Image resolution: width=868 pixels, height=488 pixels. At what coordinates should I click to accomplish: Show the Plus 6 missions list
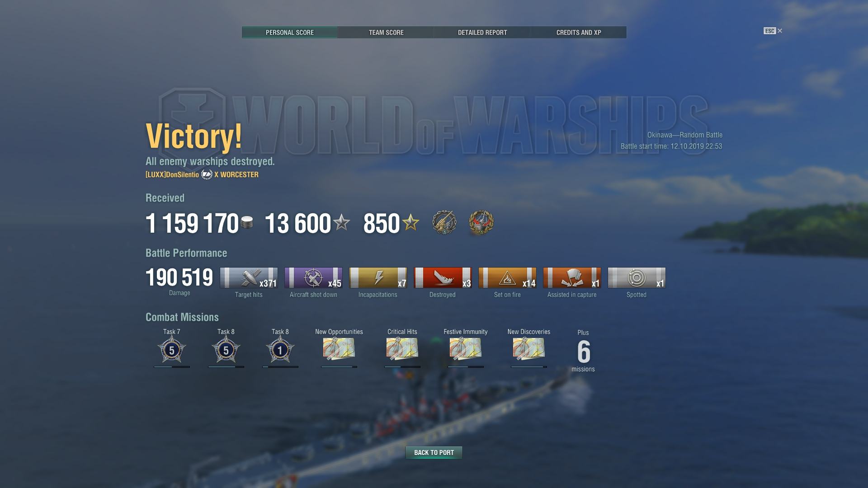point(583,351)
